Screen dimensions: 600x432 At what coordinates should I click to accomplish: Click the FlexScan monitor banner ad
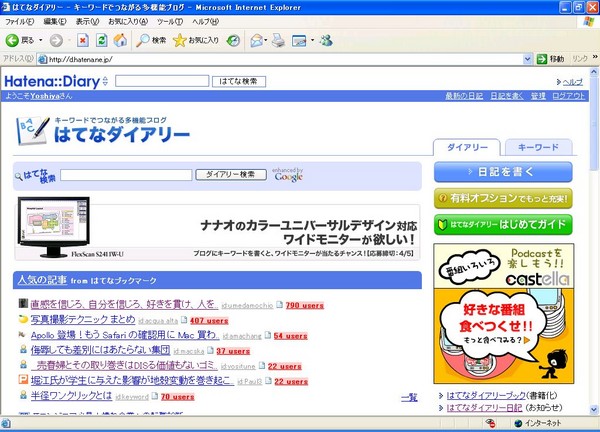pyautogui.click(x=217, y=229)
